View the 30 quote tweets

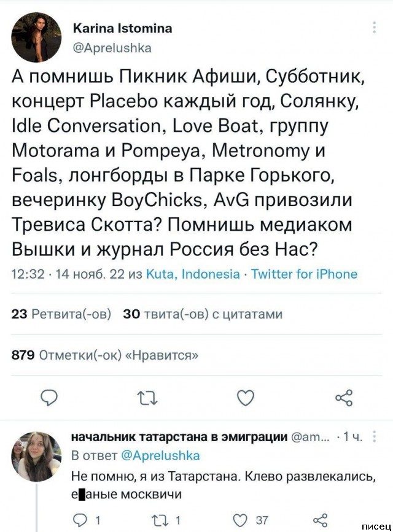pyautogui.click(x=203, y=314)
